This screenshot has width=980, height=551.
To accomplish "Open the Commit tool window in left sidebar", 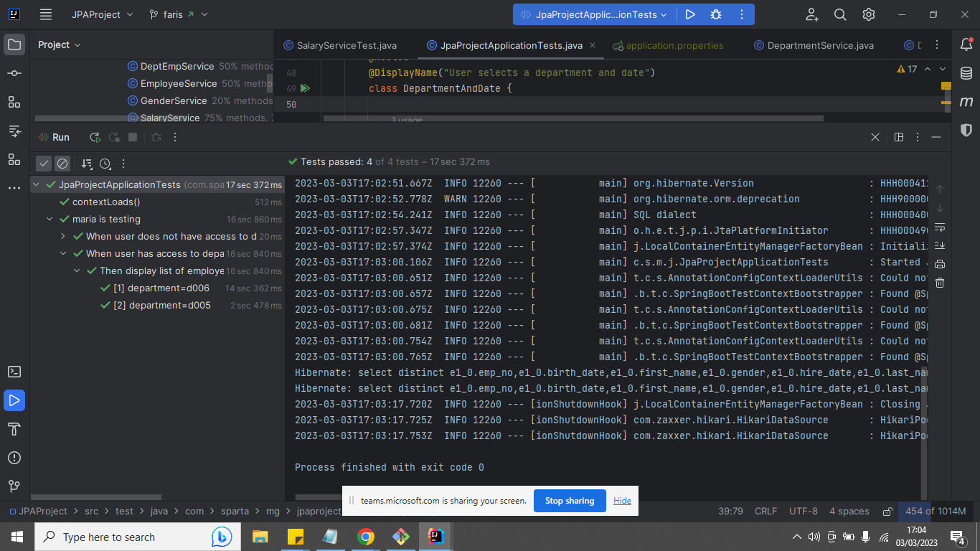I will 14,72.
